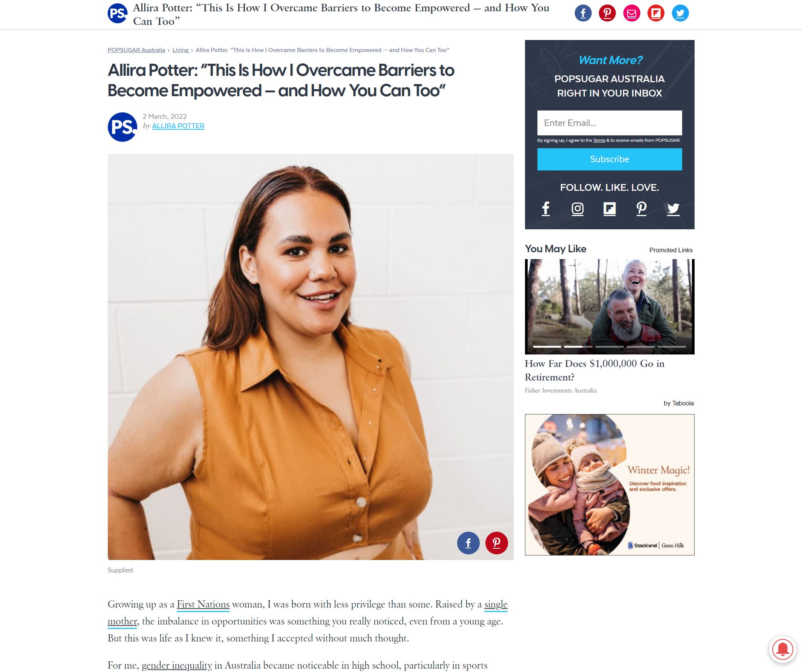Click the PS logo in top header
The image size is (802, 672).
(x=118, y=13)
